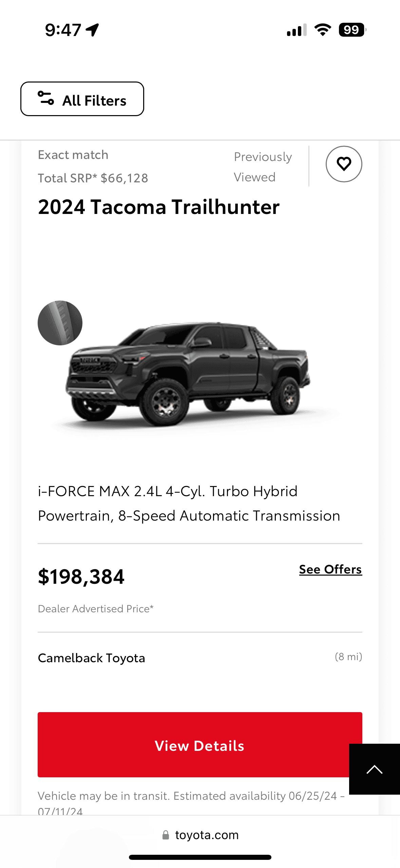
Task: Select the Camelback Toyota dealer name
Action: [92, 658]
